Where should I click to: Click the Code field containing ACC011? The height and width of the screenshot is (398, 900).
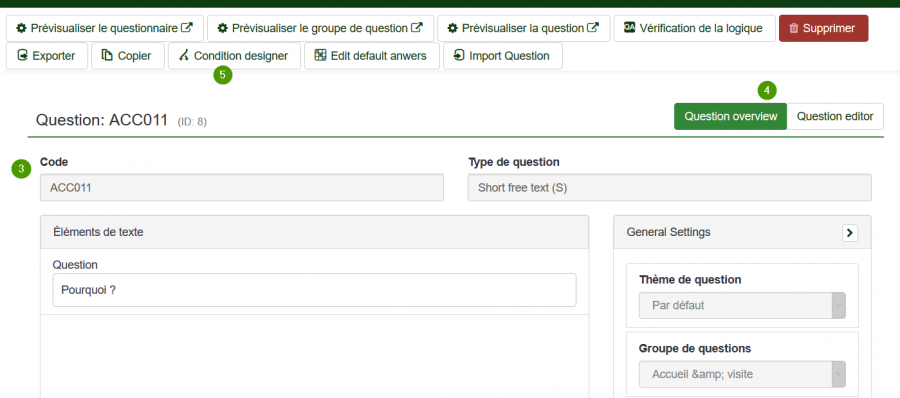242,188
